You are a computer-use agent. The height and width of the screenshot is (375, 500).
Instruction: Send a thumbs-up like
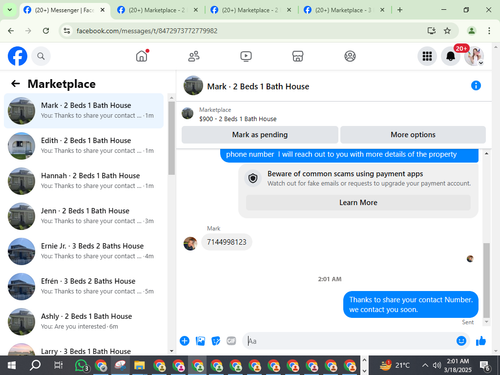[481, 341]
